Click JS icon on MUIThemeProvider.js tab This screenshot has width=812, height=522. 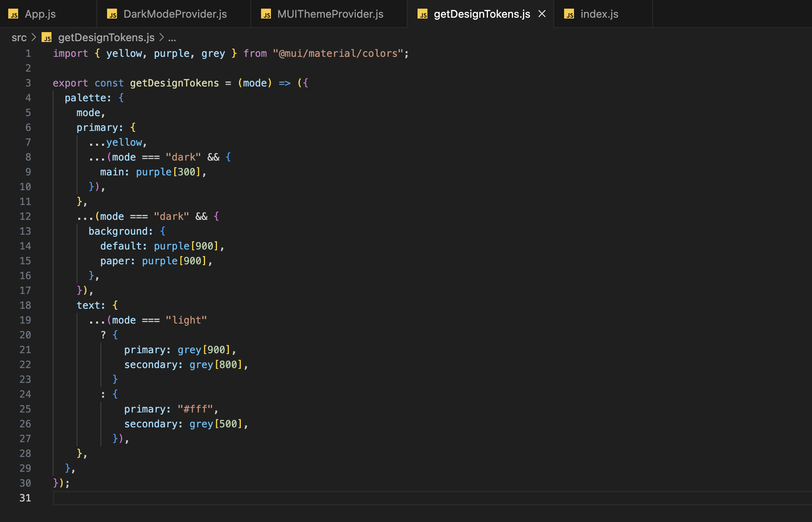[x=266, y=14]
